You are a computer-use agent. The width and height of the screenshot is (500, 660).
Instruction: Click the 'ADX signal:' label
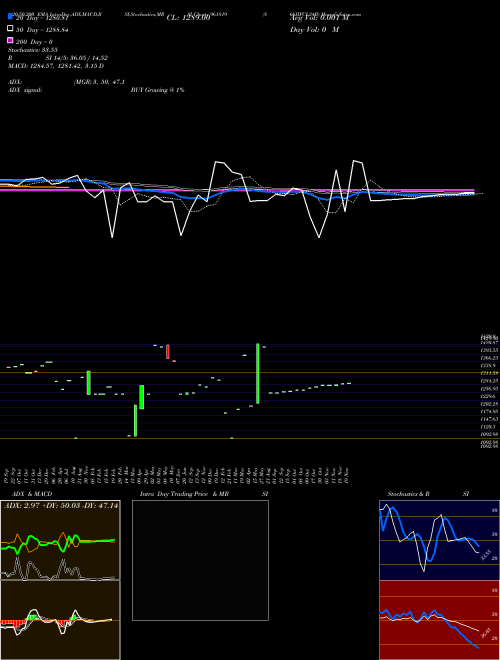click(x=25, y=90)
